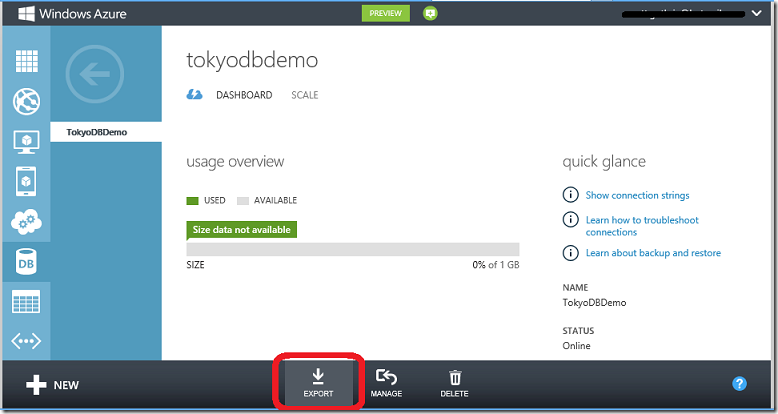Open Learn how to troubleshoot connections link
The image size is (778, 414).
642,226
